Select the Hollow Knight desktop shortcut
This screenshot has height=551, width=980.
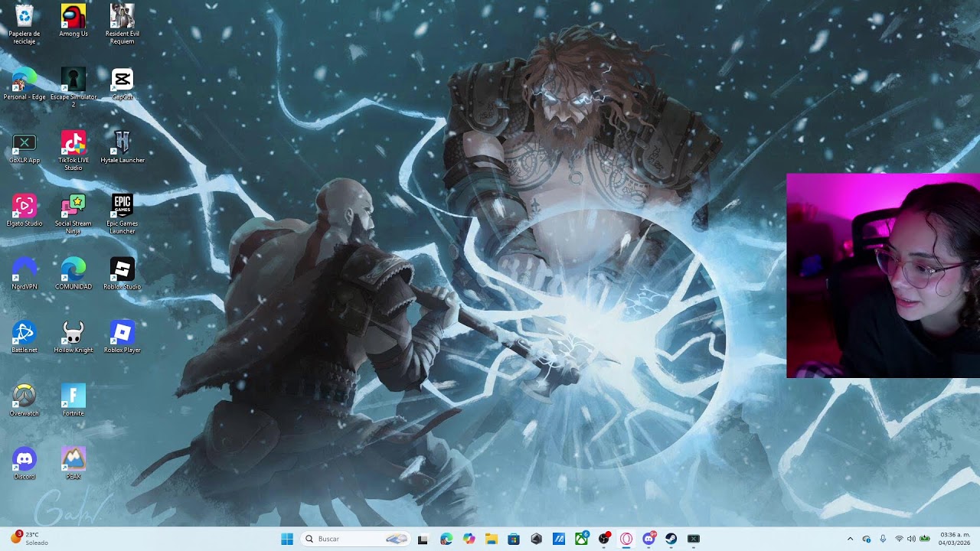coord(73,337)
